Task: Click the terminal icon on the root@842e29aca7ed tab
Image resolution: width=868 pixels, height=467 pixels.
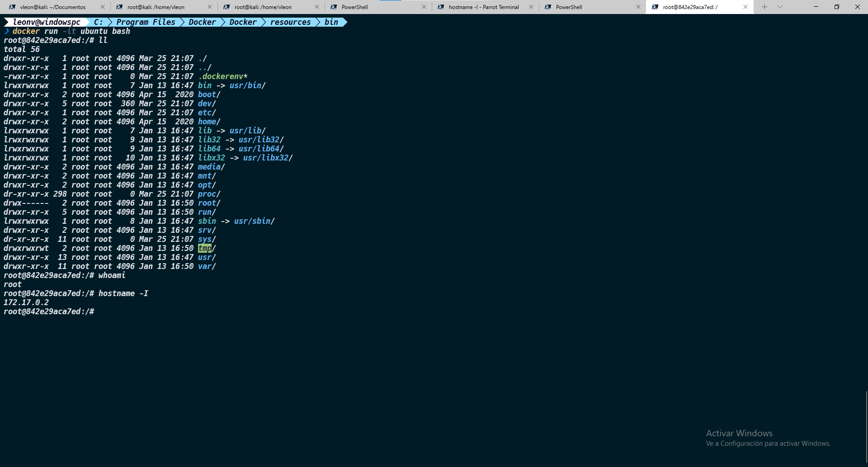Action: (x=655, y=7)
